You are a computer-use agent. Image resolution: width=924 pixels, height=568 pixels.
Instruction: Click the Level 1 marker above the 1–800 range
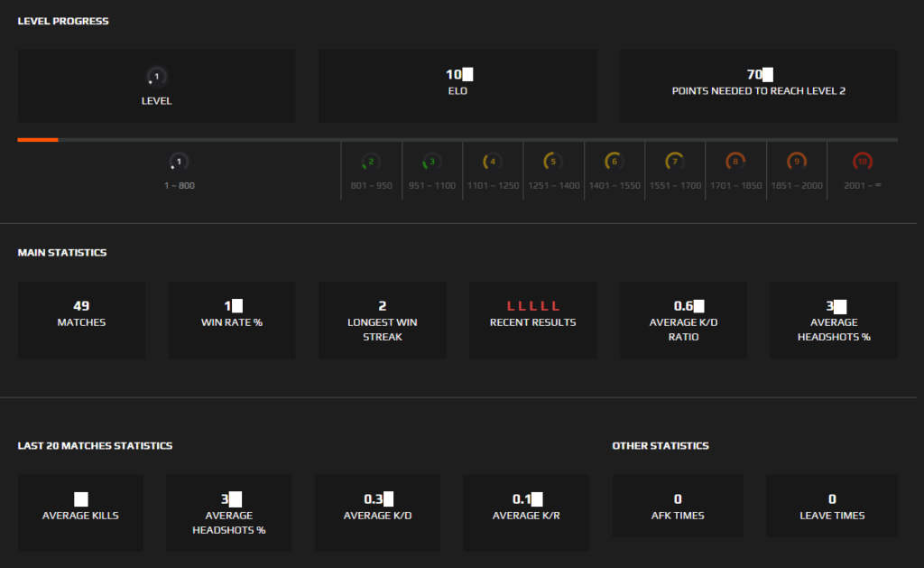click(178, 161)
